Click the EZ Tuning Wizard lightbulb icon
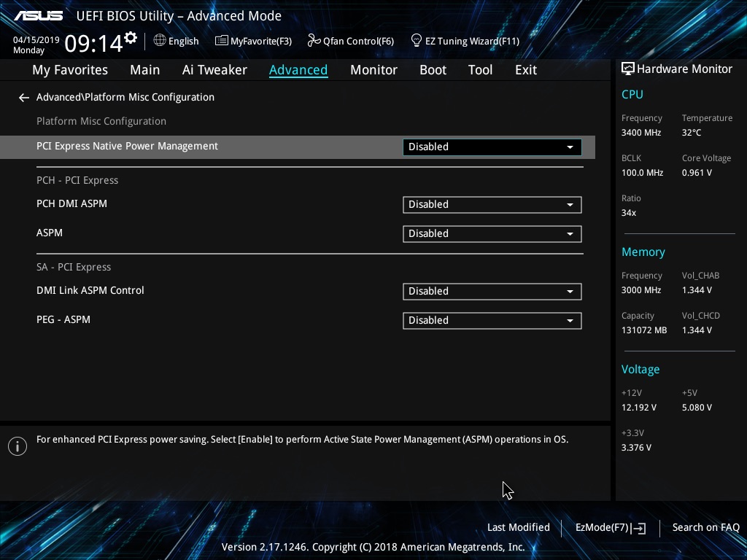Screen dimensions: 747x560 tap(417, 41)
